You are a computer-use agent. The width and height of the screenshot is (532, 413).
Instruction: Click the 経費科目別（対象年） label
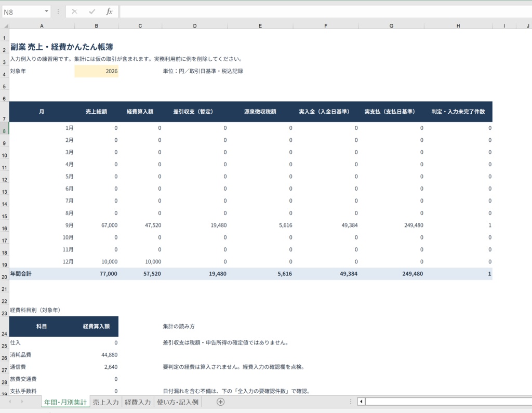(x=35, y=310)
